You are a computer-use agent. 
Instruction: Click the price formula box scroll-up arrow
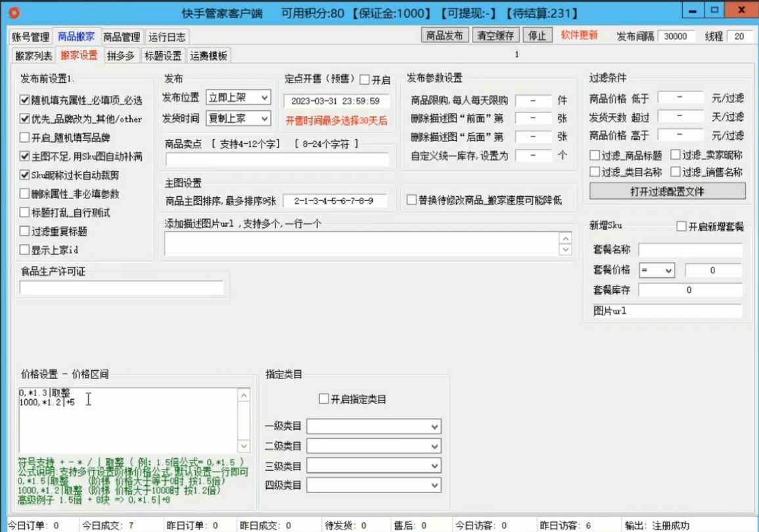244,395
